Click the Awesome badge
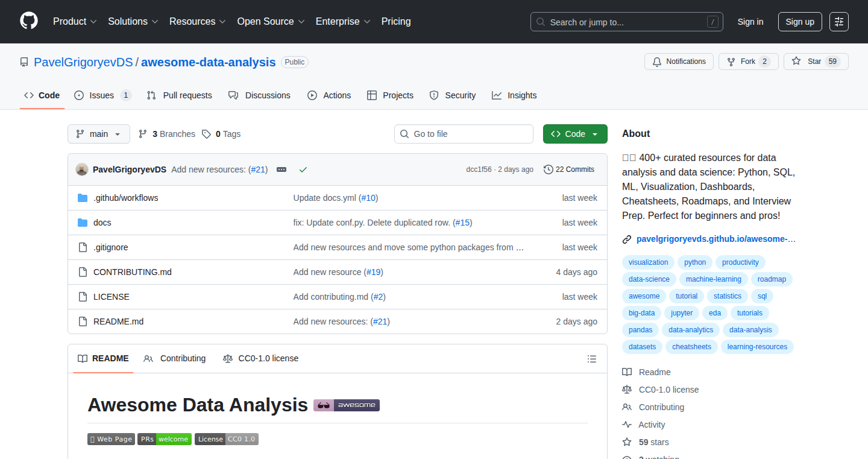This screenshot has width=868, height=459. 347,405
